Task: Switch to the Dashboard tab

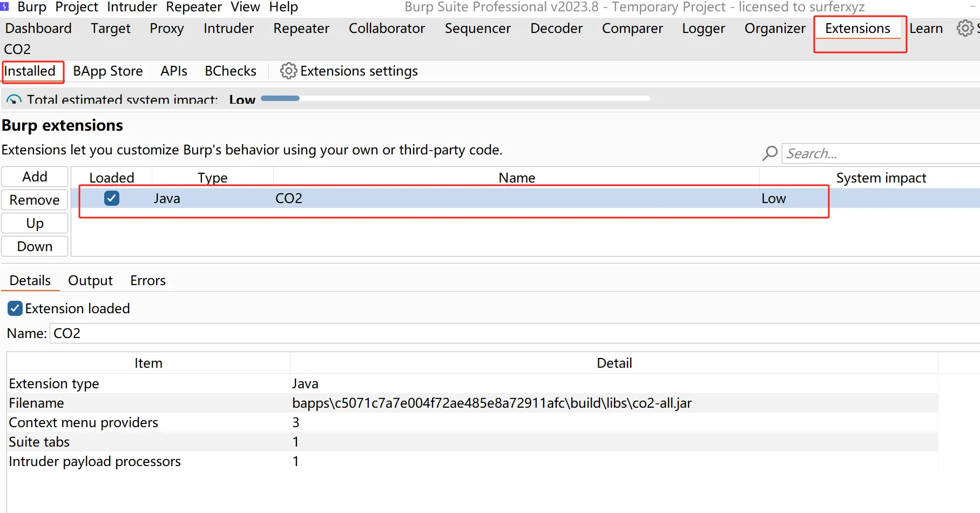Action: [38, 28]
